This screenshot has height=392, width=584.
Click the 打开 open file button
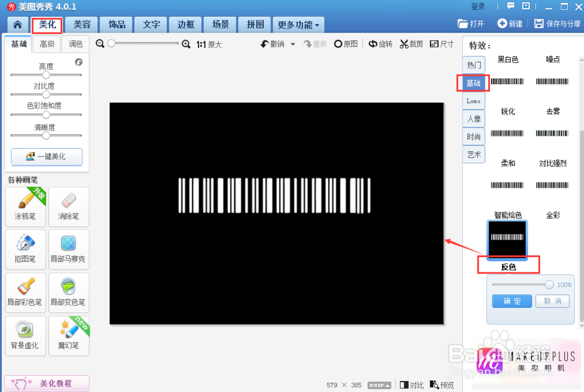point(470,24)
